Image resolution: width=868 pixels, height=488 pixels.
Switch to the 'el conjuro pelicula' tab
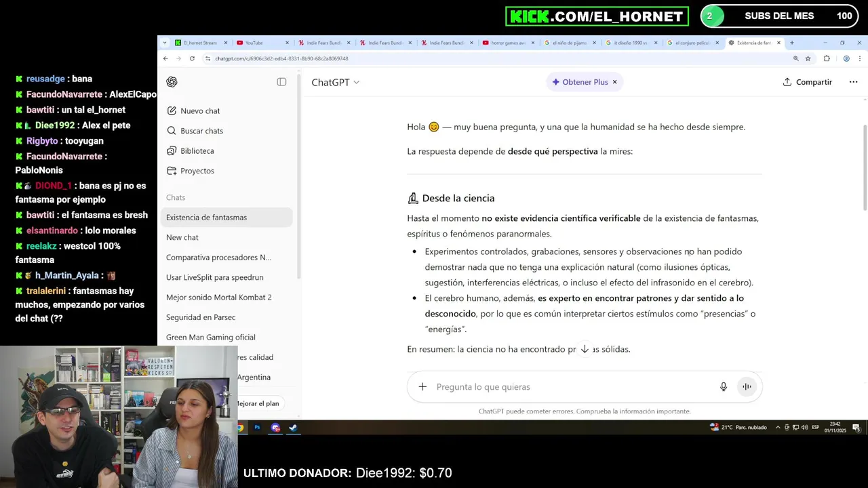point(692,43)
